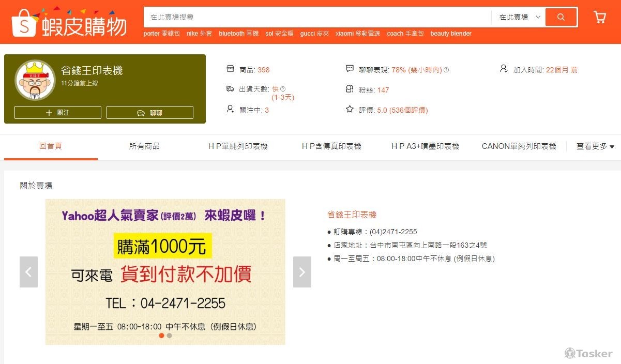
Task: Click the 省錢王印表機 shop avatar
Action: (35, 80)
